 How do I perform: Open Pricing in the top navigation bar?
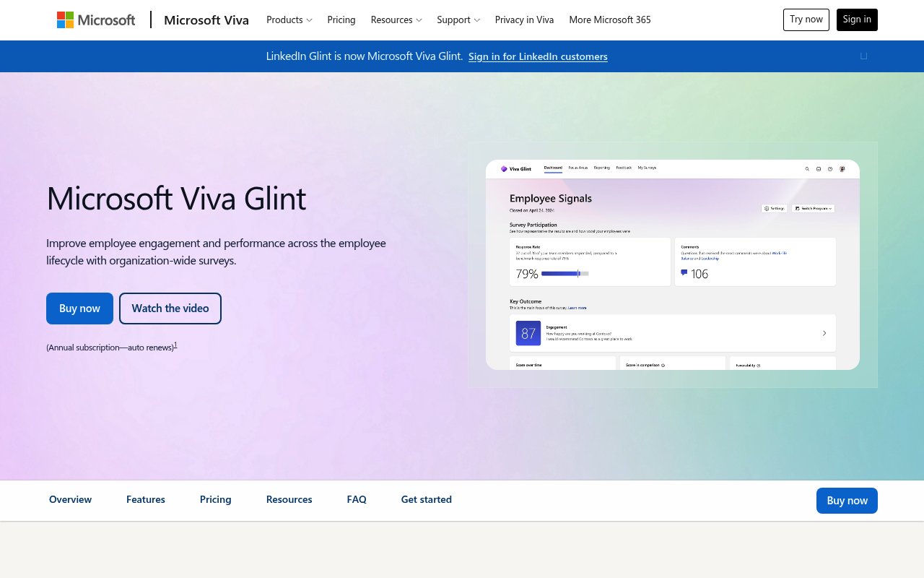pyautogui.click(x=341, y=20)
